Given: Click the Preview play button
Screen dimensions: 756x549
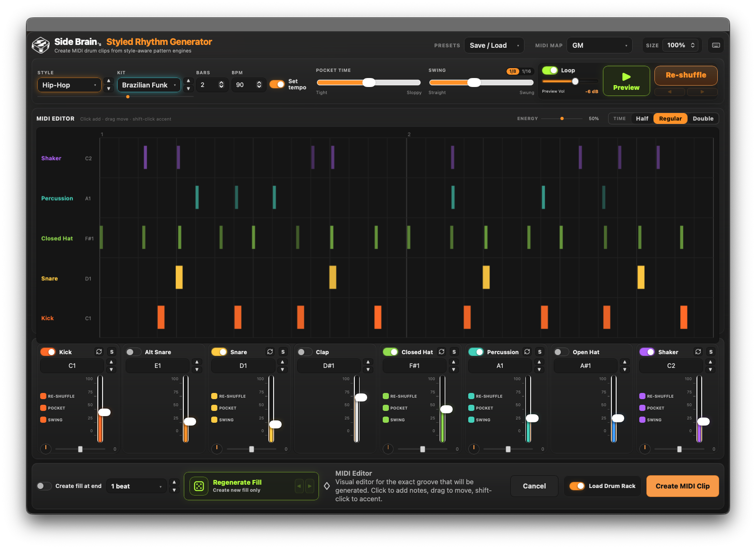Looking at the screenshot, I should click(x=627, y=81).
